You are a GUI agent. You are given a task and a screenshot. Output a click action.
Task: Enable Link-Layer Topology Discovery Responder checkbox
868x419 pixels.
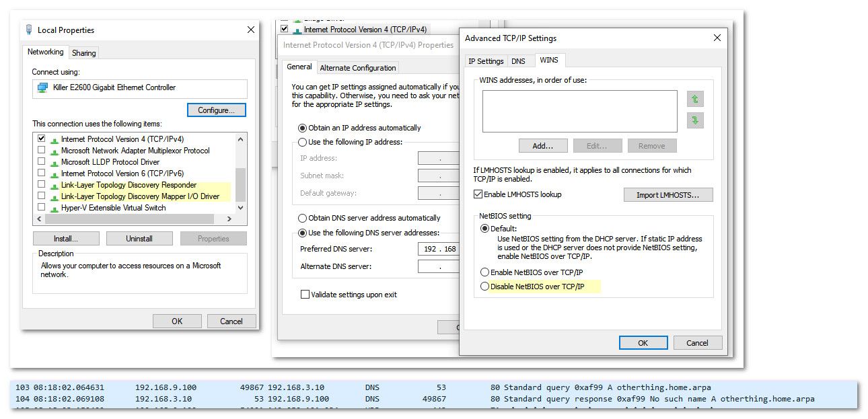[42, 185]
